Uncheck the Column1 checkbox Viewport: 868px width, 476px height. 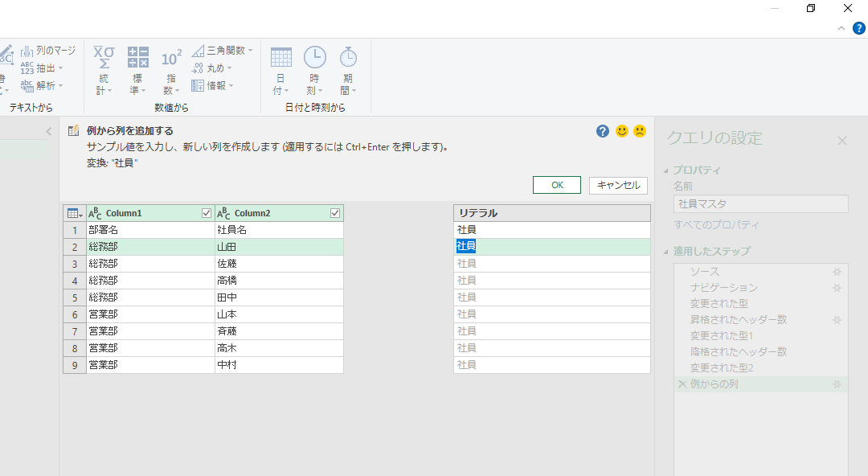coord(207,213)
